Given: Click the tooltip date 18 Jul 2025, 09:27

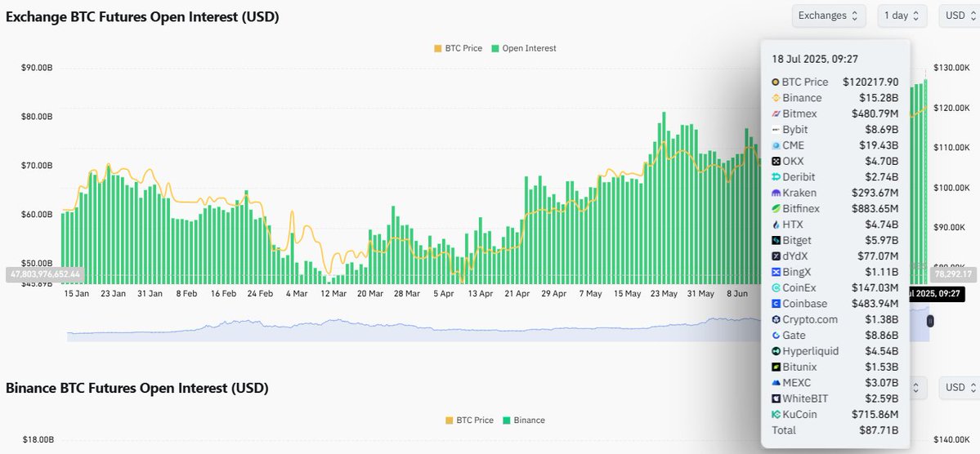Looking at the screenshot, I should coord(815,60).
